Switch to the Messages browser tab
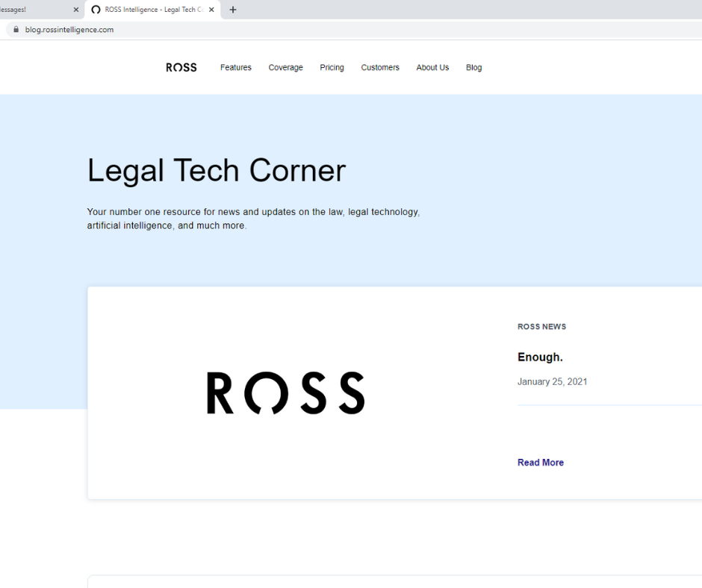The image size is (702, 588). [40, 10]
